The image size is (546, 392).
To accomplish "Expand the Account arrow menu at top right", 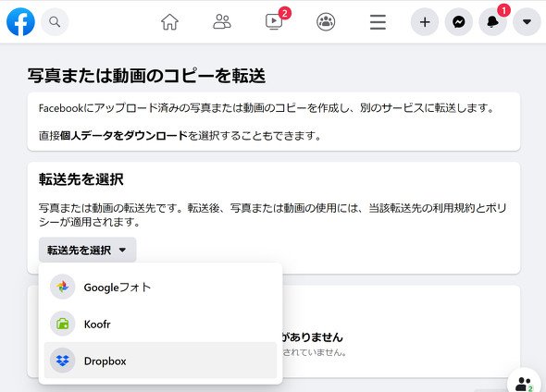I will (x=527, y=22).
